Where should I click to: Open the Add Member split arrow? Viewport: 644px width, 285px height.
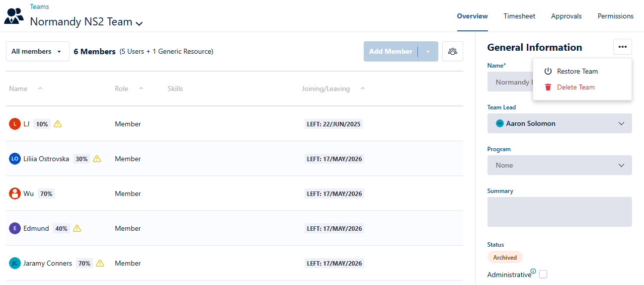pos(428,51)
